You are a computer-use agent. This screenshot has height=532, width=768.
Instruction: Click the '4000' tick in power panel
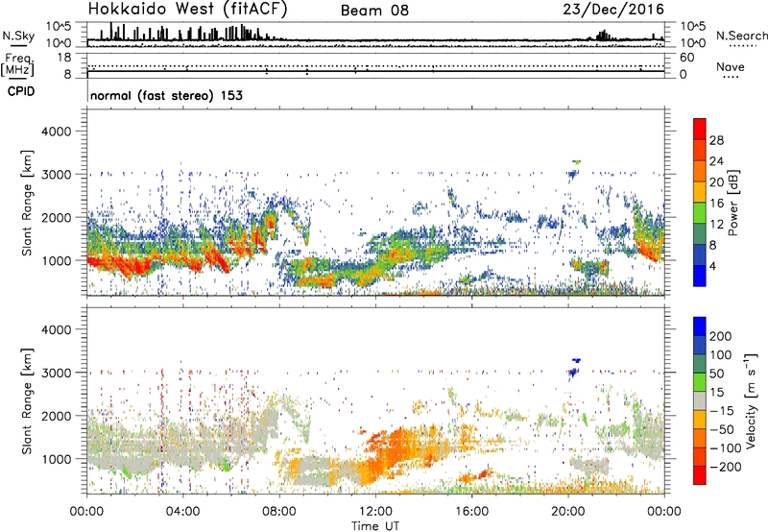tap(56, 132)
